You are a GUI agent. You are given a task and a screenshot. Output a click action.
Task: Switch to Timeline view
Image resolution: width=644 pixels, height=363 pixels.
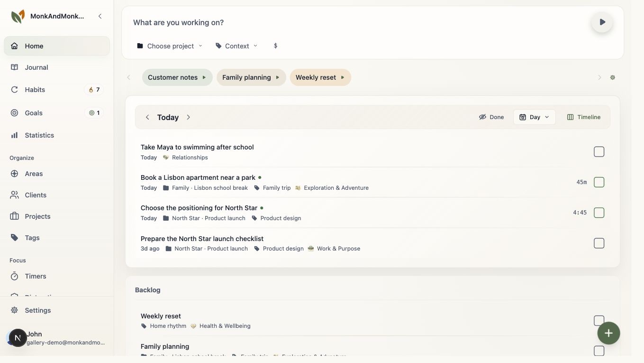584,117
